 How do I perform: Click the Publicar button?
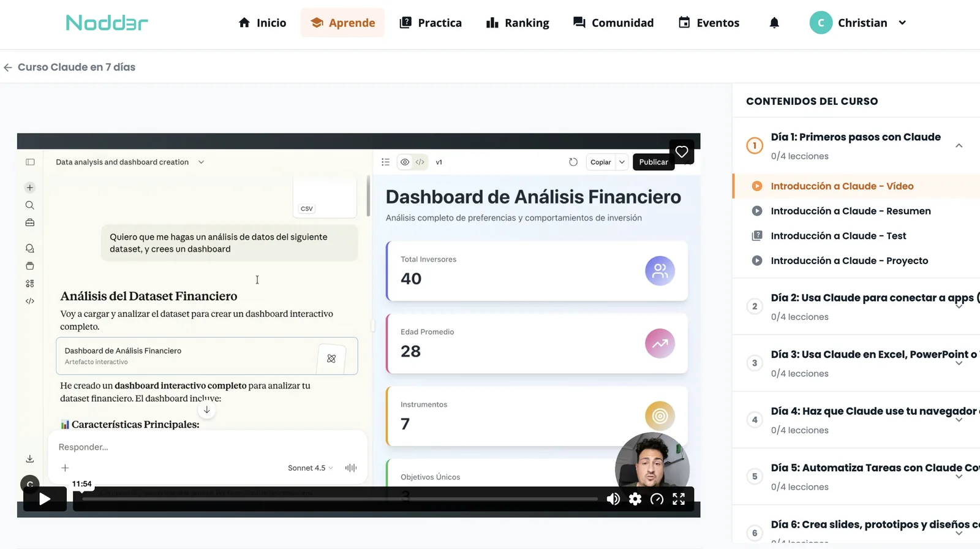654,162
